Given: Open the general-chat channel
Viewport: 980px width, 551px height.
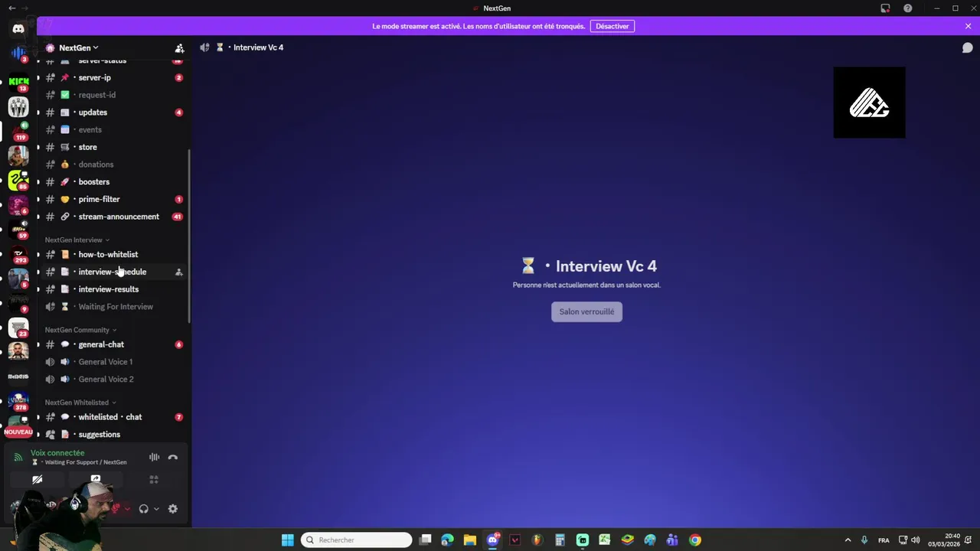Looking at the screenshot, I should [x=114, y=344].
